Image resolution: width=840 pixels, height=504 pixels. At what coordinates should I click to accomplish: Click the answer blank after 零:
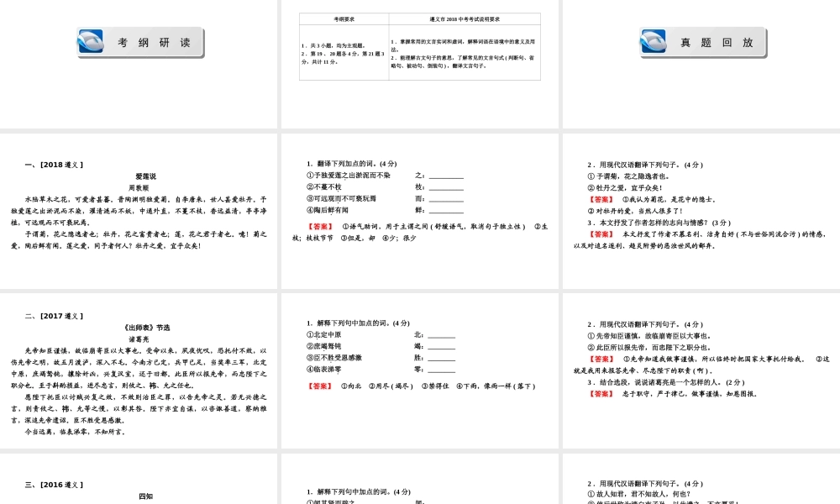(442, 370)
